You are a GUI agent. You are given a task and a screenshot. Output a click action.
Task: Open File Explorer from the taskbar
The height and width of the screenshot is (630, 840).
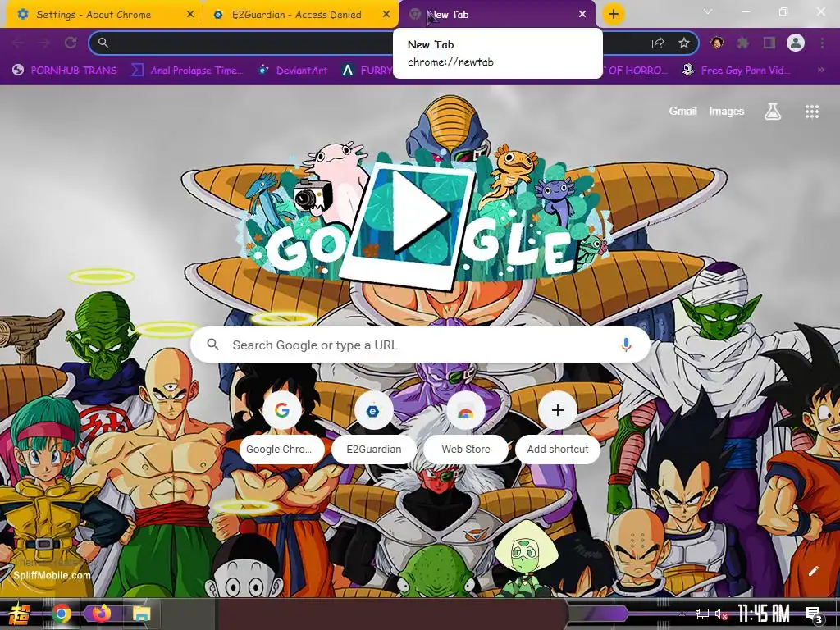pos(142,614)
